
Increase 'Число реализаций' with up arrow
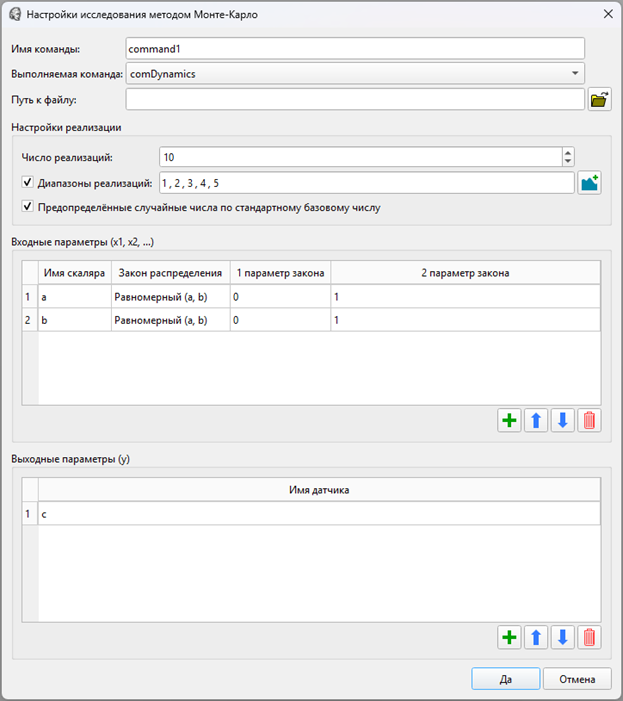point(568,153)
